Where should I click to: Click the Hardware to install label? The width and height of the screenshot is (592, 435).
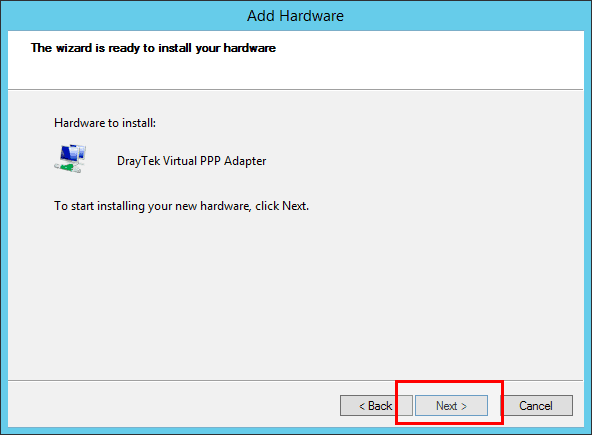[105, 123]
